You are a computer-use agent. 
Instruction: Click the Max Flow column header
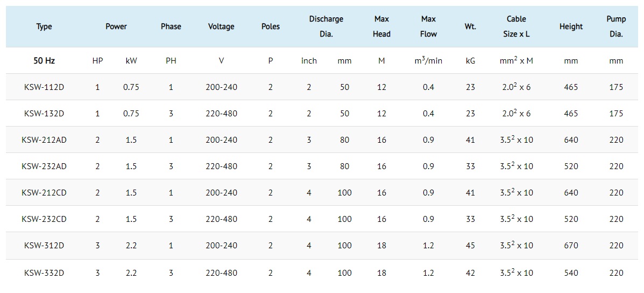tap(429, 26)
